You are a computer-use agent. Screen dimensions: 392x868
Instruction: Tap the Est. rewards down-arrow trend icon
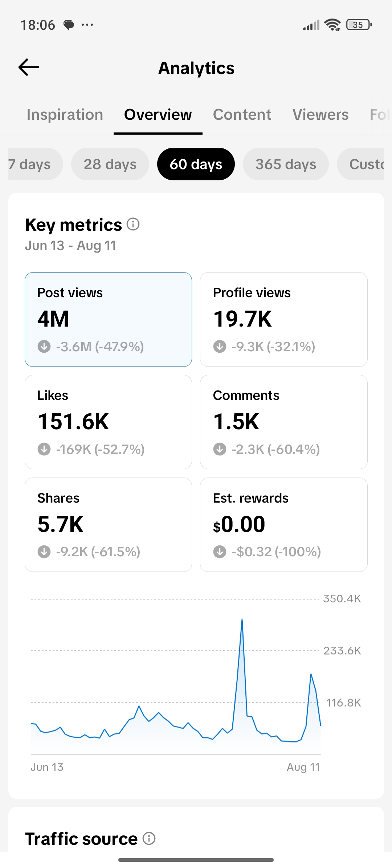[220, 552]
